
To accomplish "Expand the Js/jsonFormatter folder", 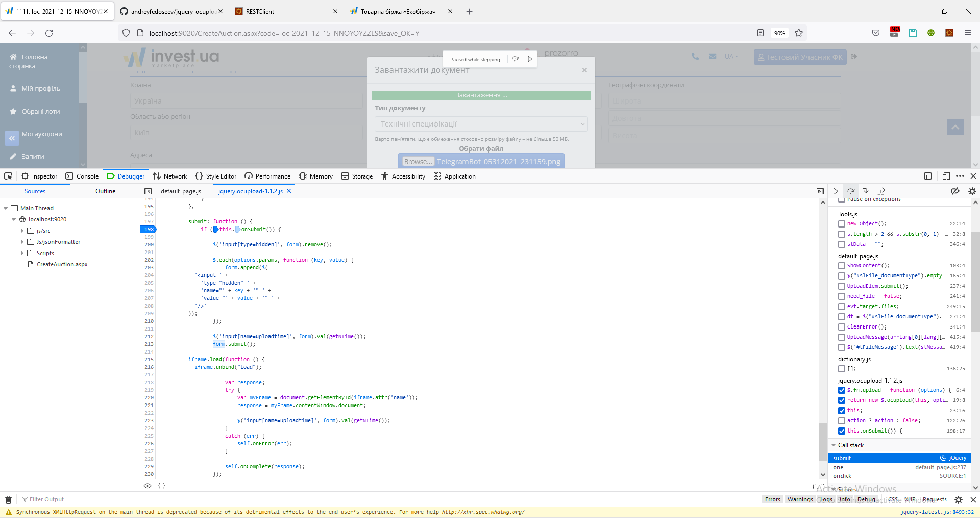I will click(x=22, y=242).
